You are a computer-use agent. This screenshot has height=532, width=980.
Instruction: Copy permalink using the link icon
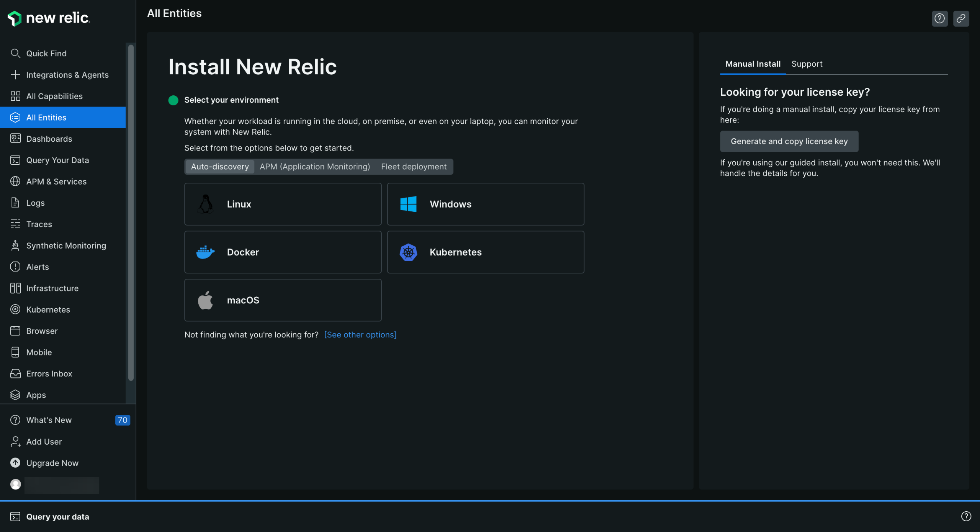961,18
